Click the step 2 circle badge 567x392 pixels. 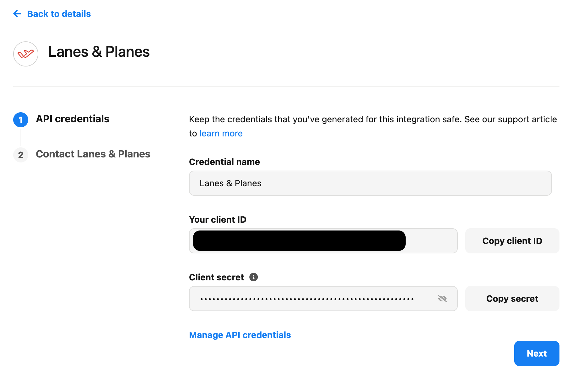click(x=21, y=155)
